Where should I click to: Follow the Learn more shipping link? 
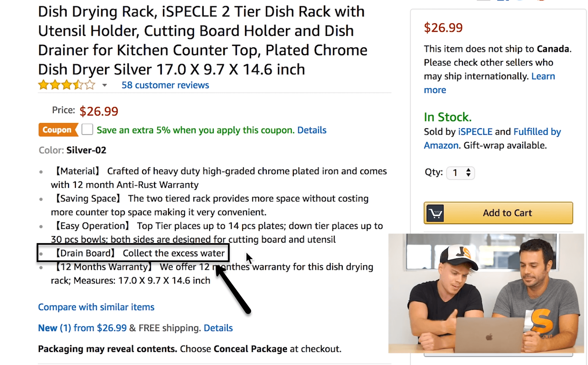tap(543, 76)
